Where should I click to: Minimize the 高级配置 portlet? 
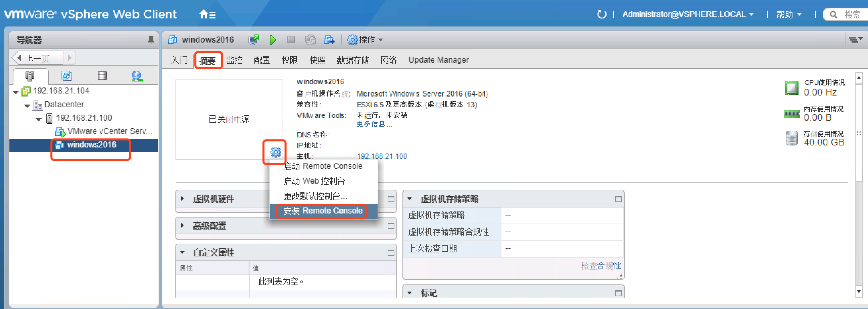(x=391, y=226)
